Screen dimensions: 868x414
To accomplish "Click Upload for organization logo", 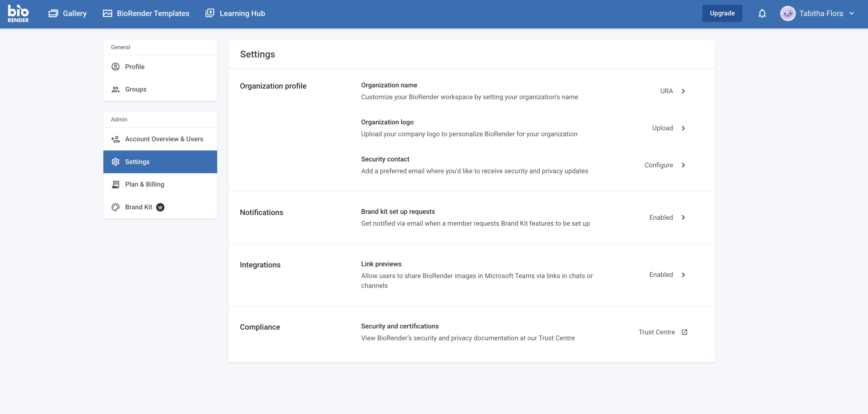I will tap(662, 128).
